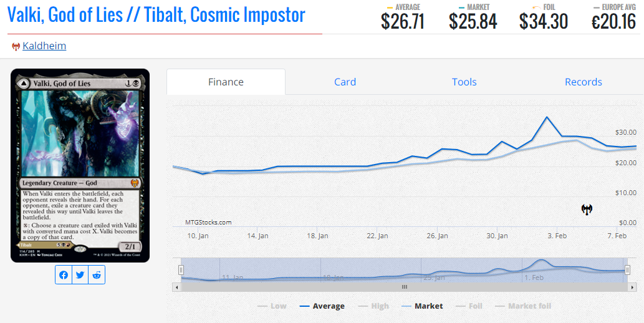Open the Kaldheim set link
The width and height of the screenshot is (644, 323).
[x=44, y=46]
